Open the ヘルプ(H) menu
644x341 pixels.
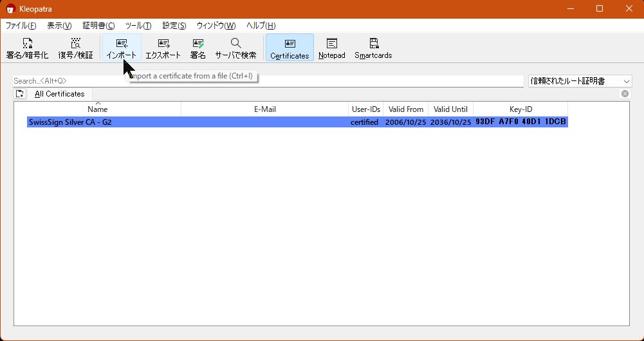[261, 26]
